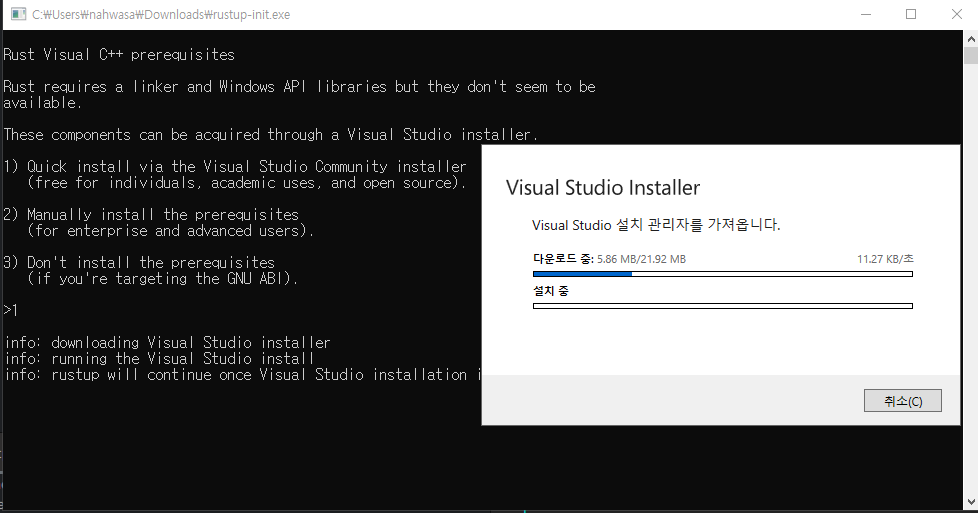
Task: Click 'info: running the Visual Studio install' line
Action: pyautogui.click(x=159, y=359)
